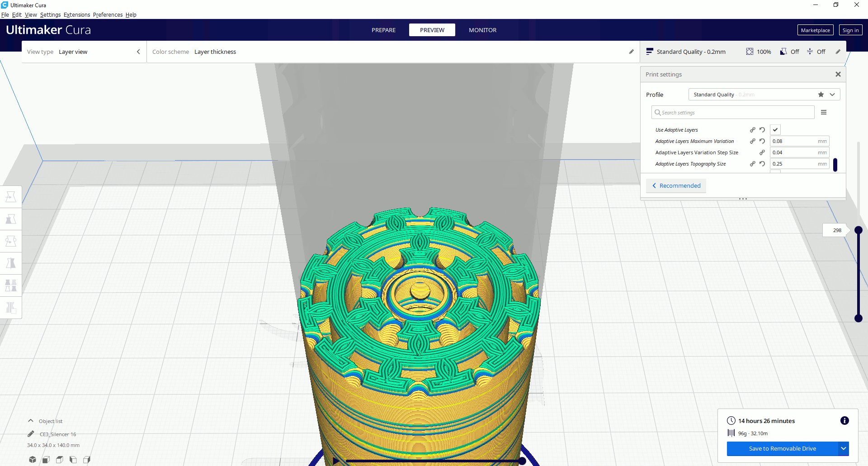Open the settings visibility hamburger menu

824,112
